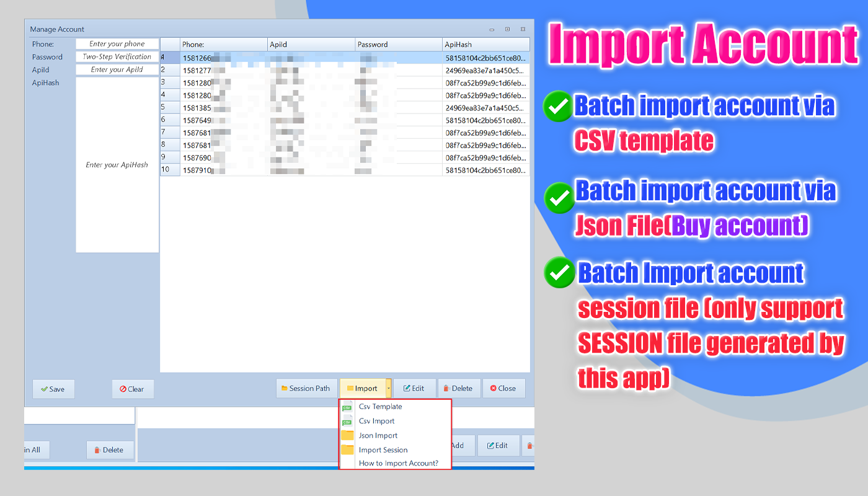The image size is (868, 496).
Task: Choose Csv Import from the menu
Action: (x=376, y=421)
